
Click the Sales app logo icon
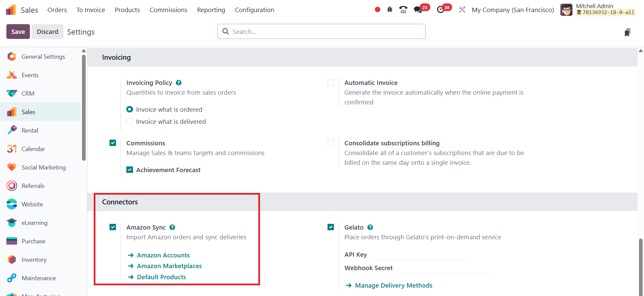[x=11, y=10]
